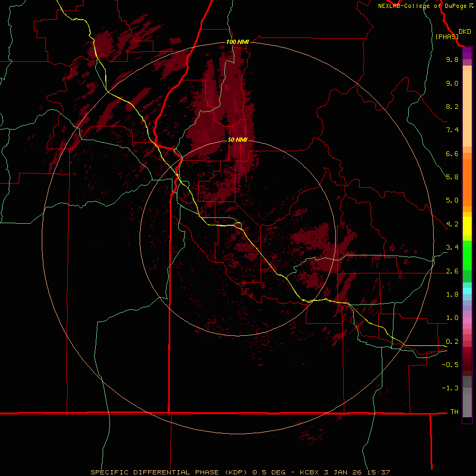Click the 7.4 color scale value
This screenshot has width=476, height=476.
(x=452, y=130)
